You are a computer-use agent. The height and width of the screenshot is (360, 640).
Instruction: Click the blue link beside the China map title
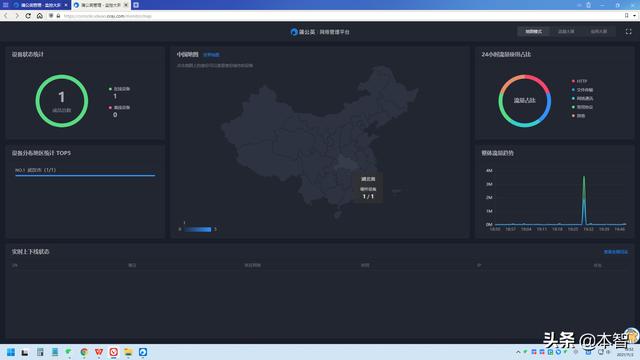coord(211,55)
